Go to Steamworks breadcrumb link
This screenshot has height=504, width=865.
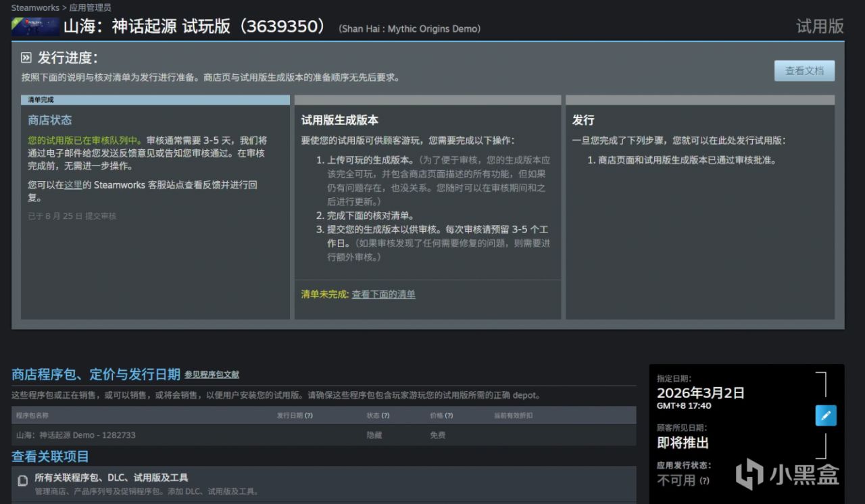point(35,7)
